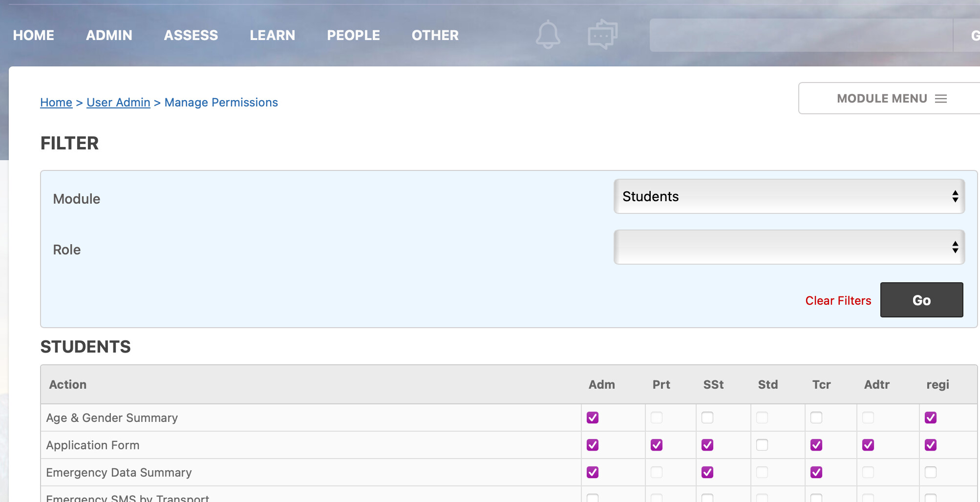Click the Age & Gender Summary row label
This screenshot has height=502, width=980.
(112, 418)
